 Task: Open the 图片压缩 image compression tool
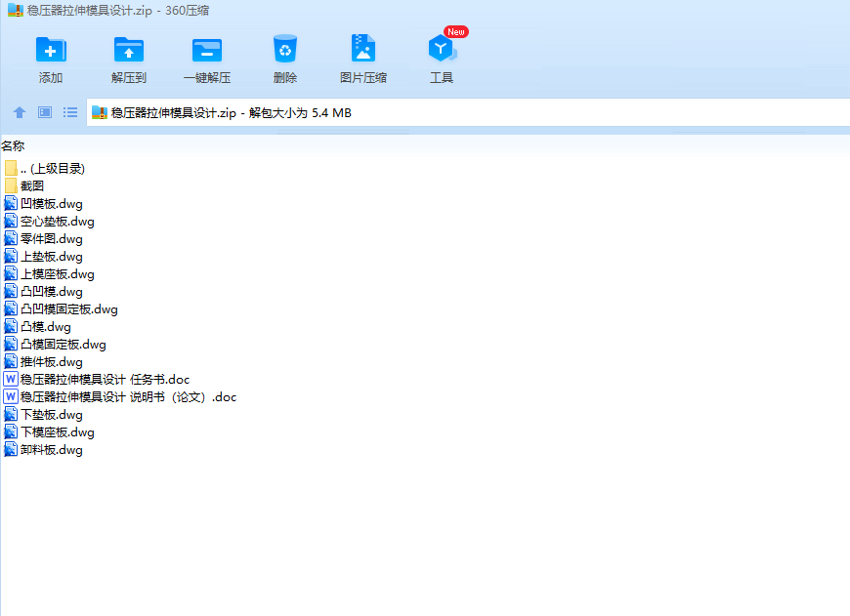363,49
